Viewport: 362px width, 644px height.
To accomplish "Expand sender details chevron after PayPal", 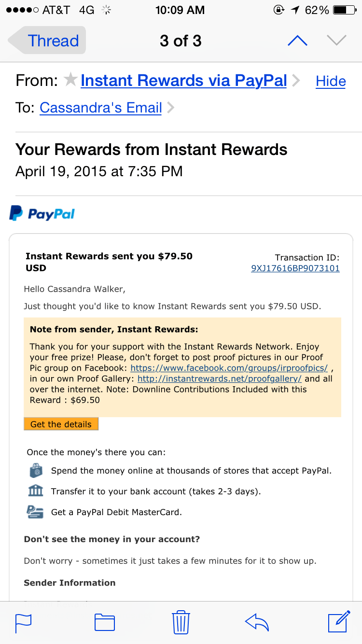I will [295, 81].
